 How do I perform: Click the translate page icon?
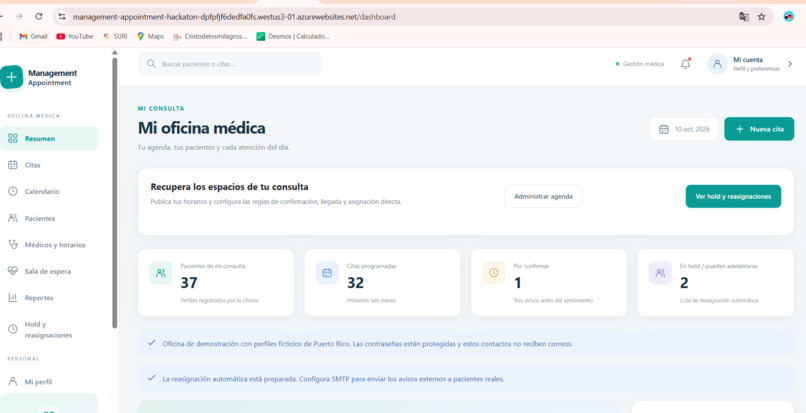tap(744, 16)
